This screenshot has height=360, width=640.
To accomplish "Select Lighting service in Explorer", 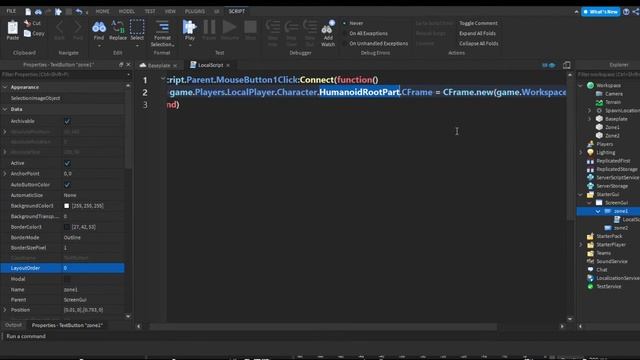I will [x=605, y=152].
